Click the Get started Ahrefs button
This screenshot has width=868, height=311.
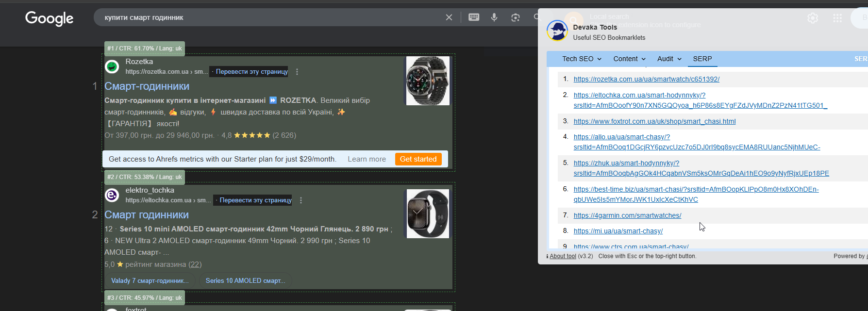418,159
